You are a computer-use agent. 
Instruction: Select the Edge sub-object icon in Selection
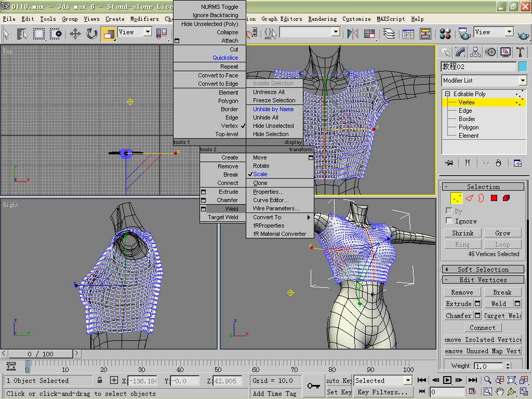click(469, 198)
